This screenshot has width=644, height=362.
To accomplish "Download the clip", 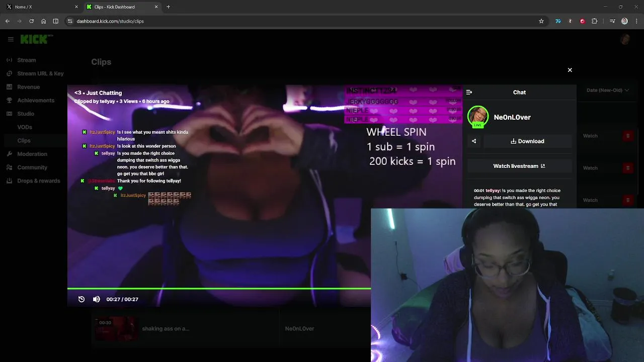I will [527, 141].
